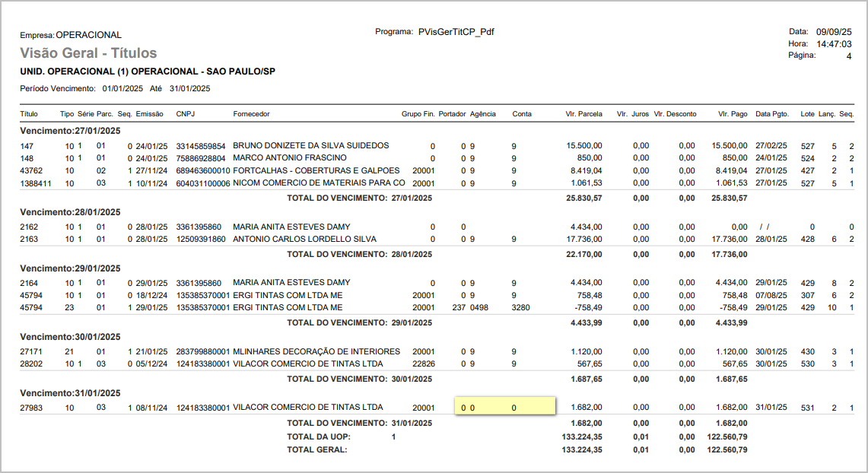Click the Vencimento:30/01/2025 group heading

[70, 337]
